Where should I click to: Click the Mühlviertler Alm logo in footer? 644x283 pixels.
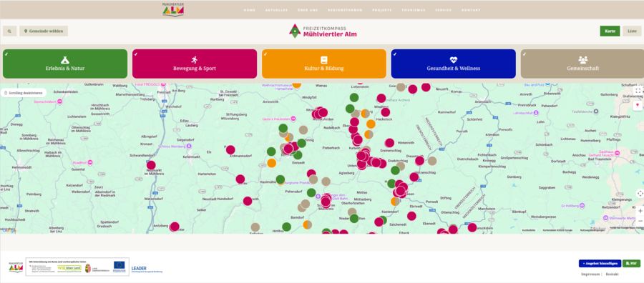click(x=16, y=267)
